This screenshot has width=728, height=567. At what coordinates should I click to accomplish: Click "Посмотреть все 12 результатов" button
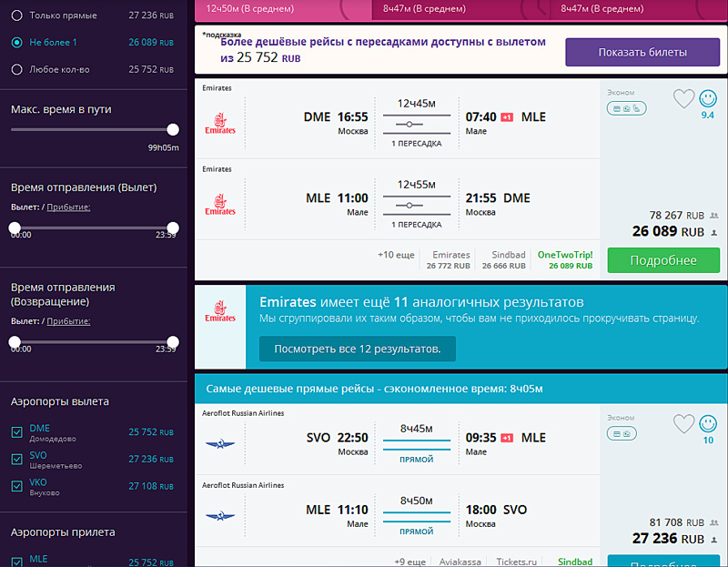[357, 349]
